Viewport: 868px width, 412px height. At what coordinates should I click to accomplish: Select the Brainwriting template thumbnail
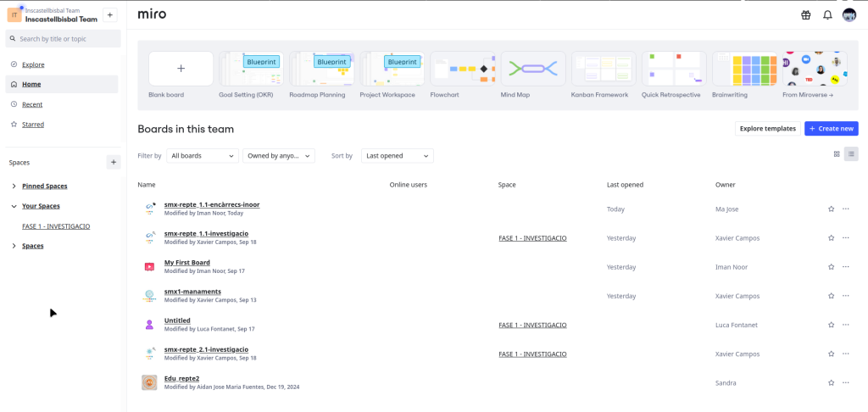click(743, 69)
